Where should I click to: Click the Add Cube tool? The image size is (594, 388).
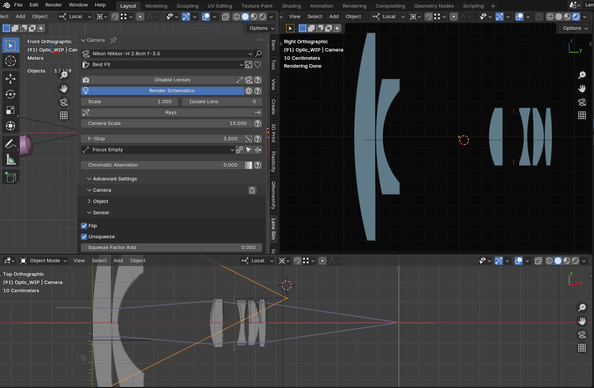point(10,177)
